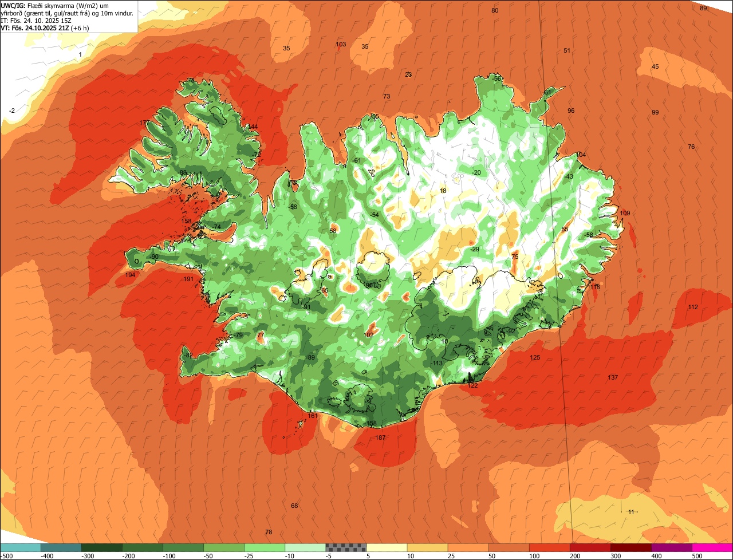Click the map value 11 in the yellow patch
This screenshot has height=560, width=733.
point(631,512)
